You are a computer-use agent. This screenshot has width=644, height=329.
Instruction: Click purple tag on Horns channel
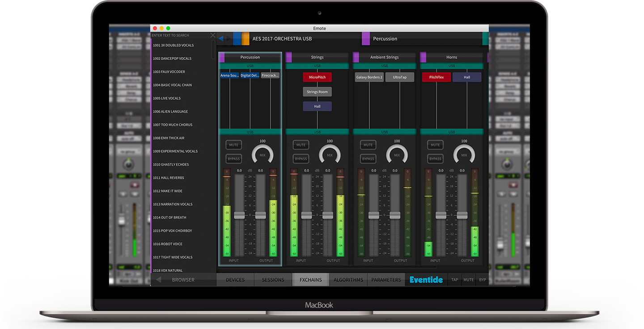pyautogui.click(x=423, y=57)
